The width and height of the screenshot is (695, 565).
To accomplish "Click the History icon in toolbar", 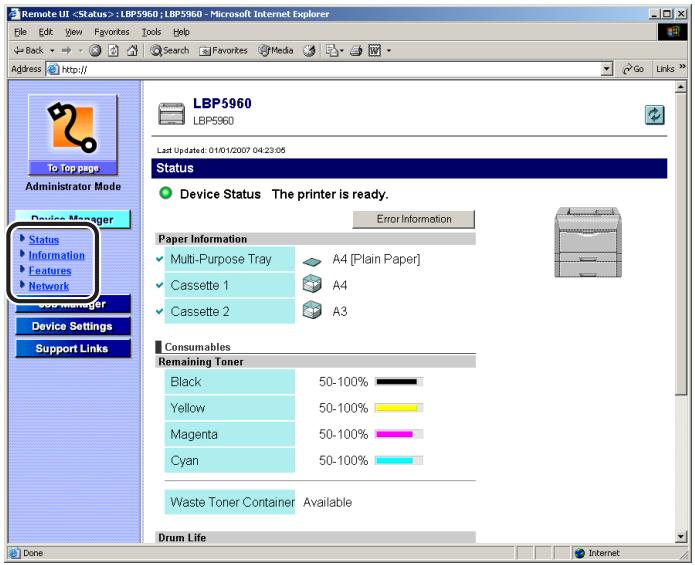I will click(x=309, y=51).
